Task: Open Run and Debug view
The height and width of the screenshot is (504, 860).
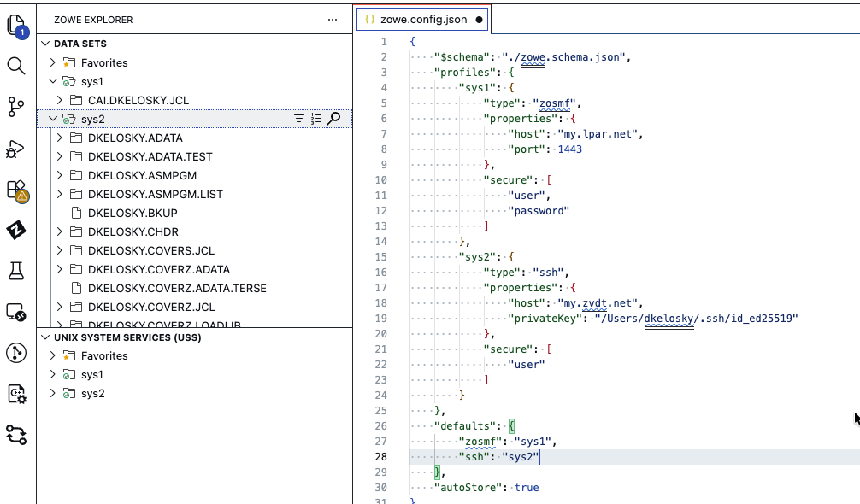Action: [x=15, y=149]
